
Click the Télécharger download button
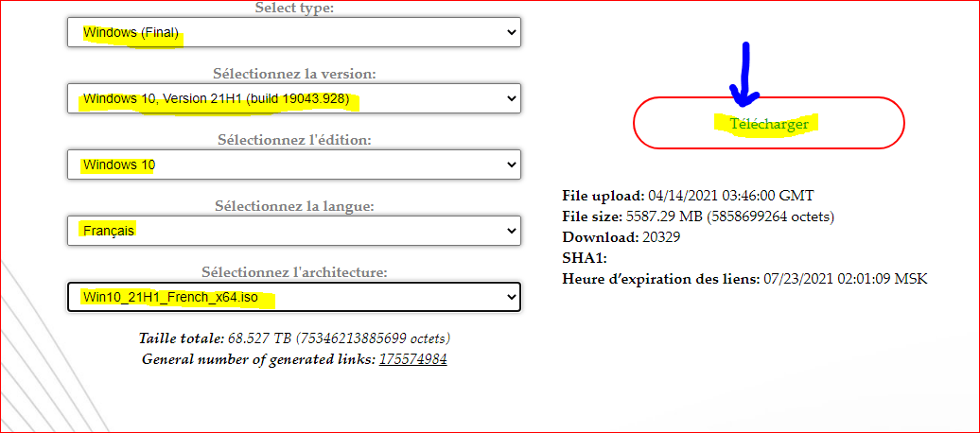tap(769, 123)
